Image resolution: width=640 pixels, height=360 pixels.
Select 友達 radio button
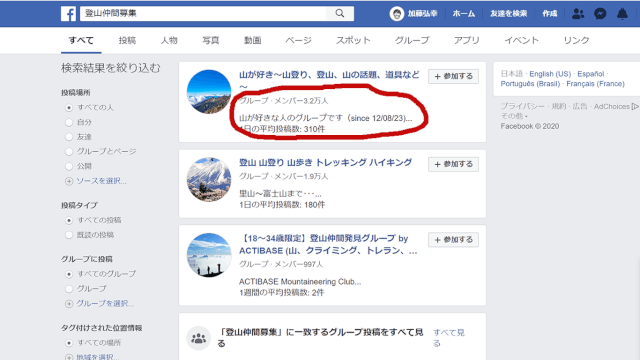pos(69,137)
